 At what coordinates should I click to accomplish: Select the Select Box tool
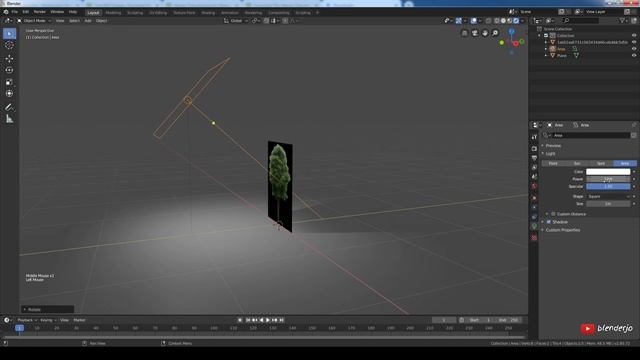point(9,33)
